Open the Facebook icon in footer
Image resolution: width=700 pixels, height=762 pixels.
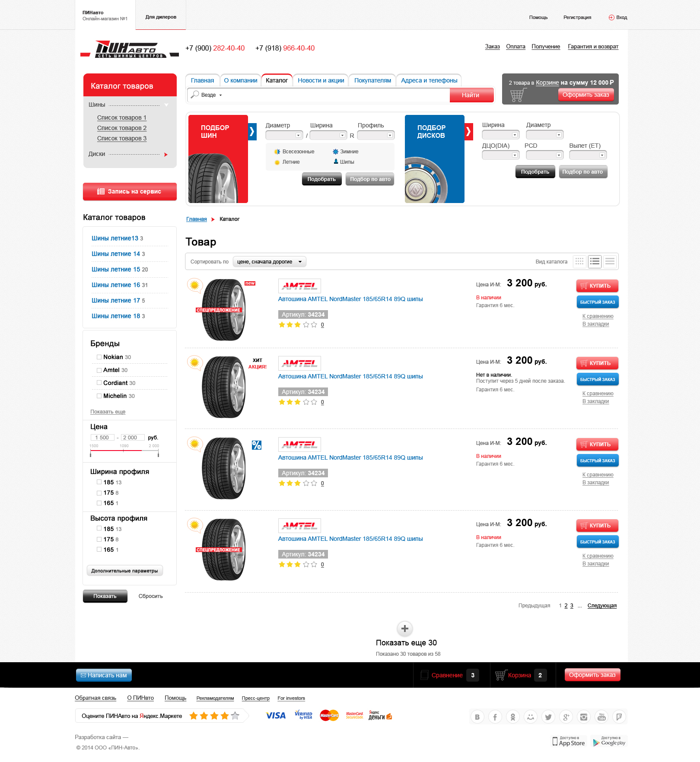click(x=495, y=717)
